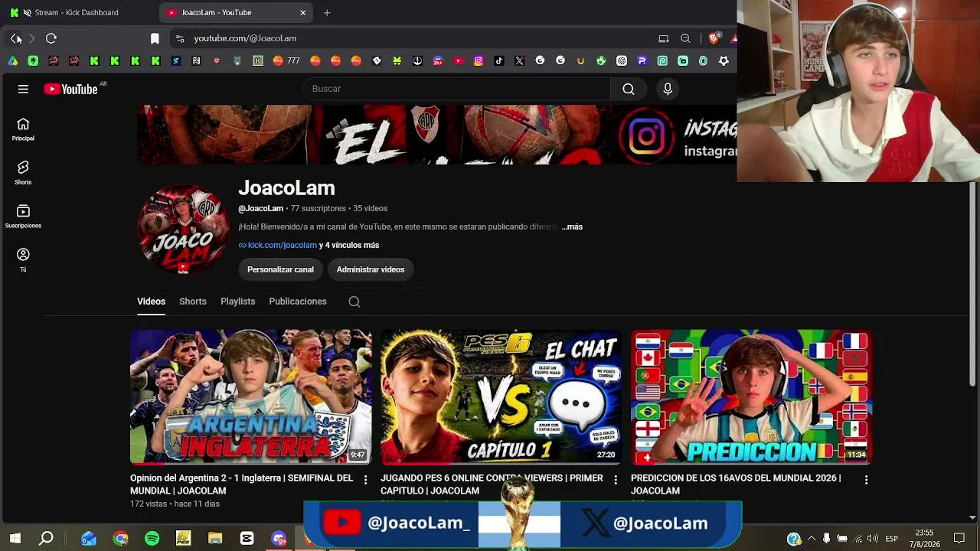Play the Prediccion video thumbnail
The width and height of the screenshot is (980, 551).
pos(751,397)
